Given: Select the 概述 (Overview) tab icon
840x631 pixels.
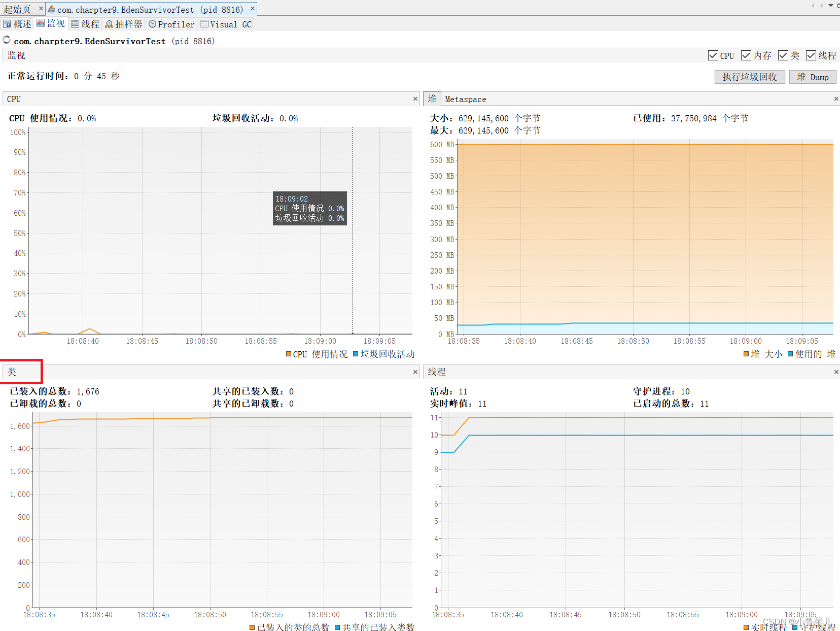Looking at the screenshot, I should pos(7,23).
